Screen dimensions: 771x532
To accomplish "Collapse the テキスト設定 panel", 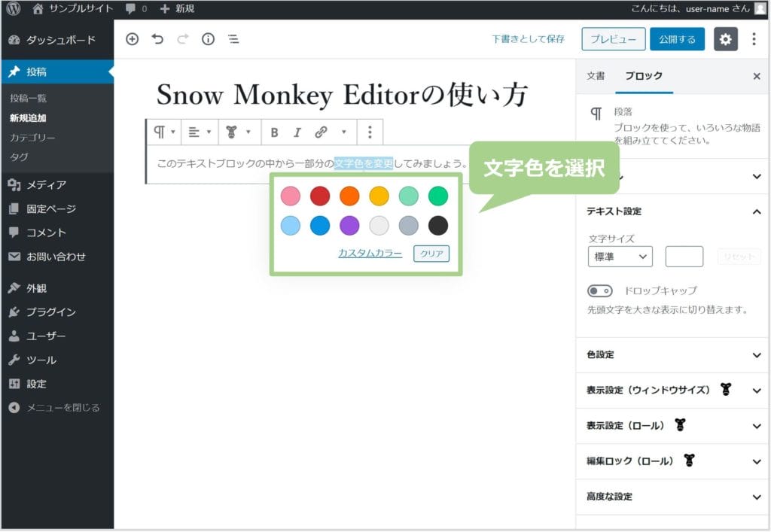I will [x=672, y=211].
